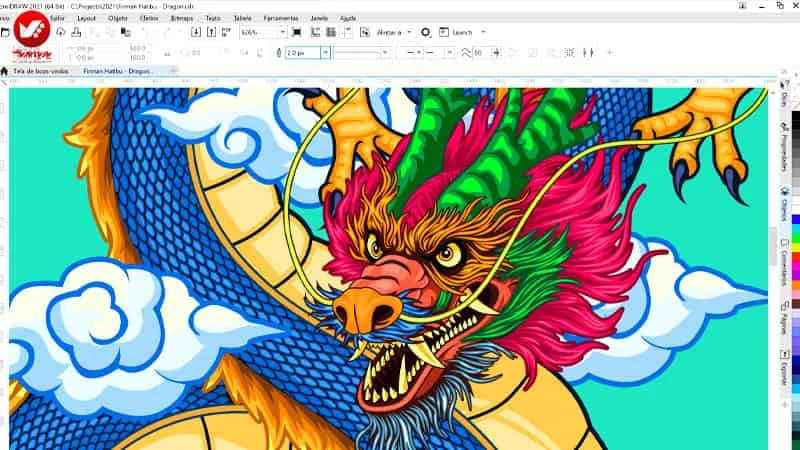Open the Exportar docker tab
The height and width of the screenshot is (450, 800).
click(x=785, y=367)
